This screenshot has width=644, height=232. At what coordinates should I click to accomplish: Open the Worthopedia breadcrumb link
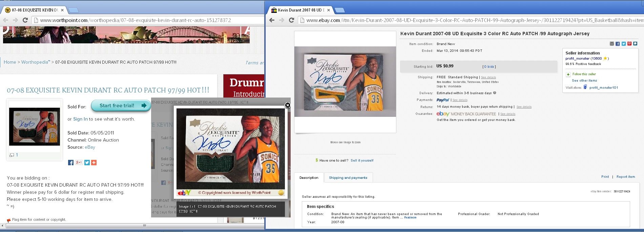tap(36, 62)
